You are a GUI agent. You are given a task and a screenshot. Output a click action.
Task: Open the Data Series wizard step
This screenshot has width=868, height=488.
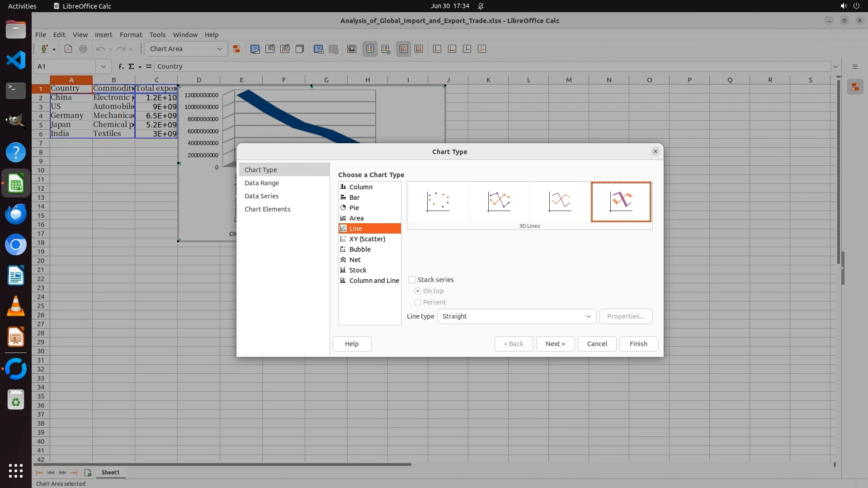[261, 196]
